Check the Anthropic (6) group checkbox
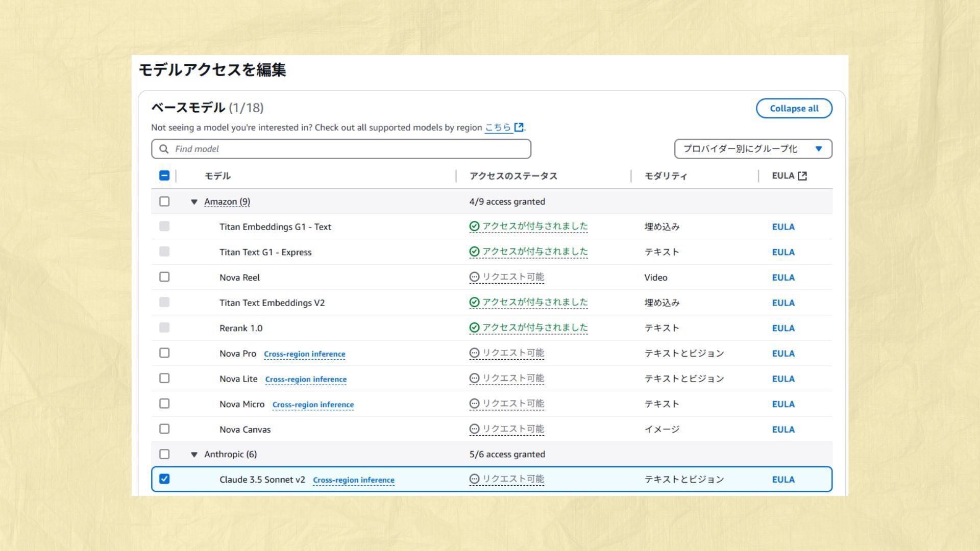Screen dimensions: 980x551 [164, 454]
